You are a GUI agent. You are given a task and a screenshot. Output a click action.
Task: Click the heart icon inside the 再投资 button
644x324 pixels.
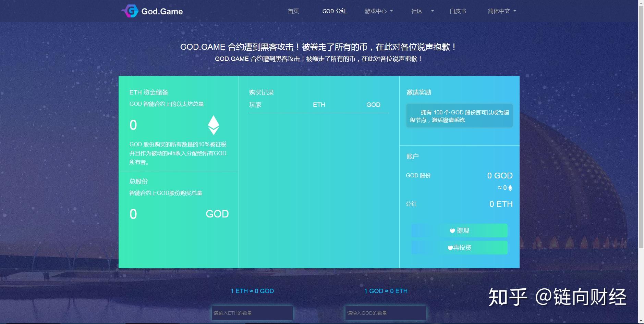pos(450,248)
